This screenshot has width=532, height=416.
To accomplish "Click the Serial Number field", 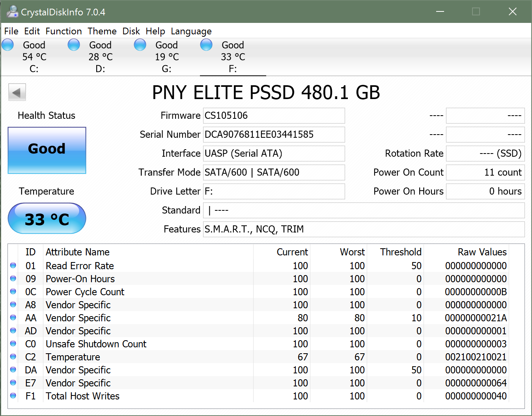I will pos(274,135).
